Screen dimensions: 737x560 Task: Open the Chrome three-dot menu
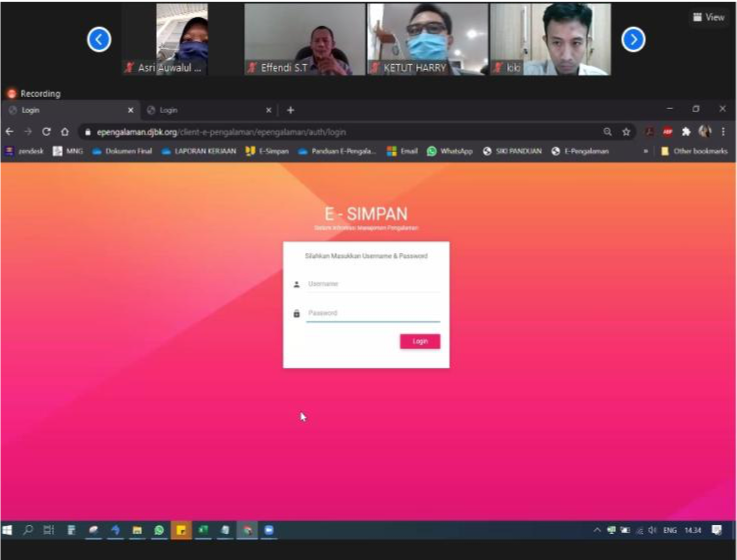pos(722,131)
